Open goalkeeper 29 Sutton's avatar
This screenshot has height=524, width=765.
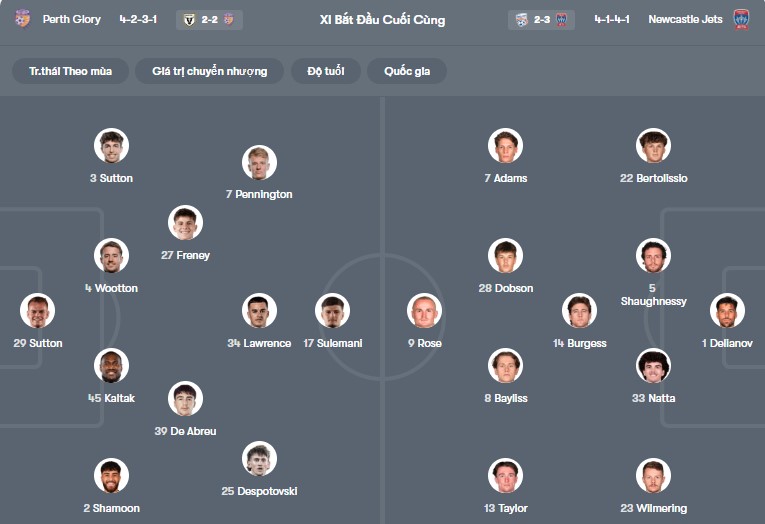38,311
